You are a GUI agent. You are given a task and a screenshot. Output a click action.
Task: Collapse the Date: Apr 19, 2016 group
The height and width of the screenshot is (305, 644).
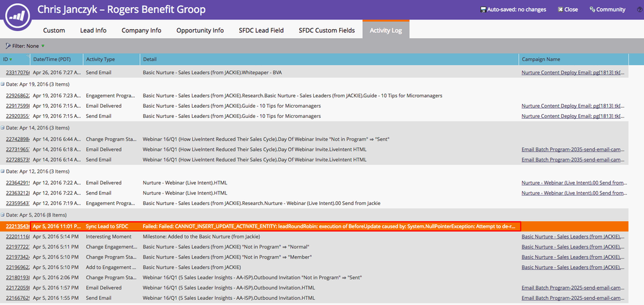pos(3,84)
